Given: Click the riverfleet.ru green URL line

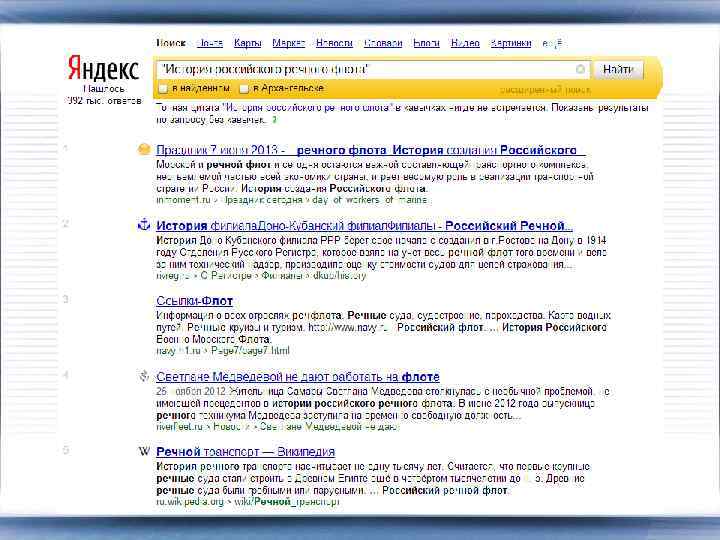Looking at the screenshot, I should tap(278, 427).
